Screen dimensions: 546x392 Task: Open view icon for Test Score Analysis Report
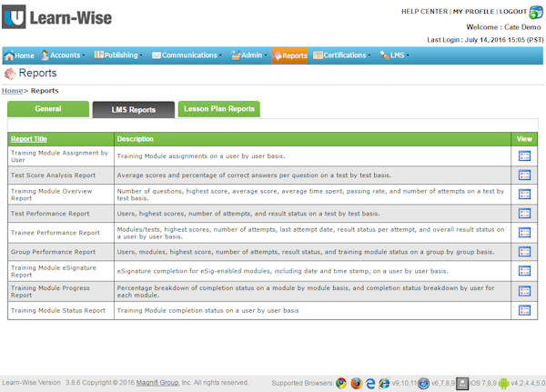pos(523,175)
